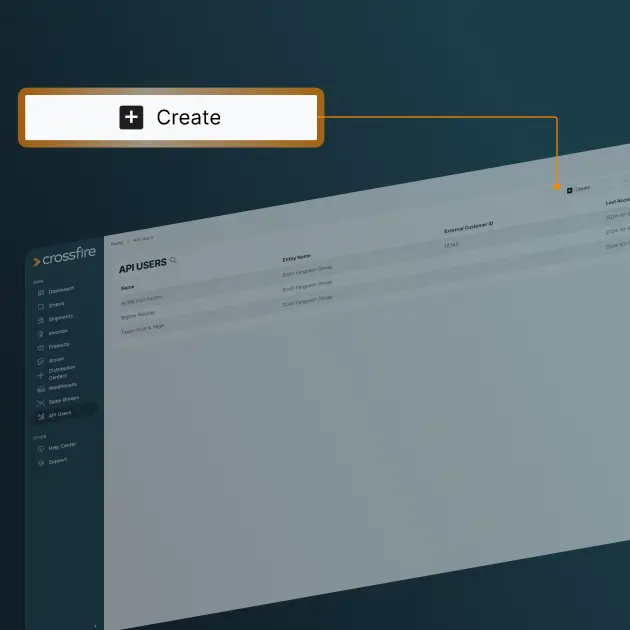Open the ACME Distribution table row
Image resolution: width=630 pixels, height=630 pixels.
[x=141, y=299]
